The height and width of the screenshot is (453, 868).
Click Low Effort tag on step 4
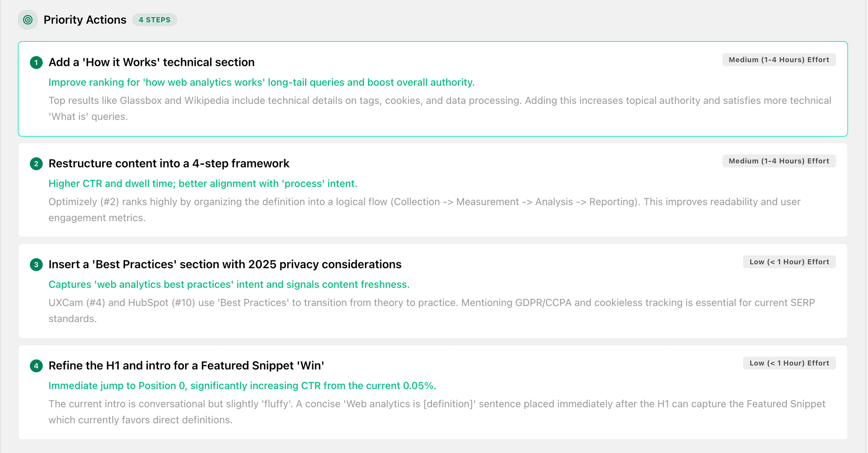(x=789, y=363)
